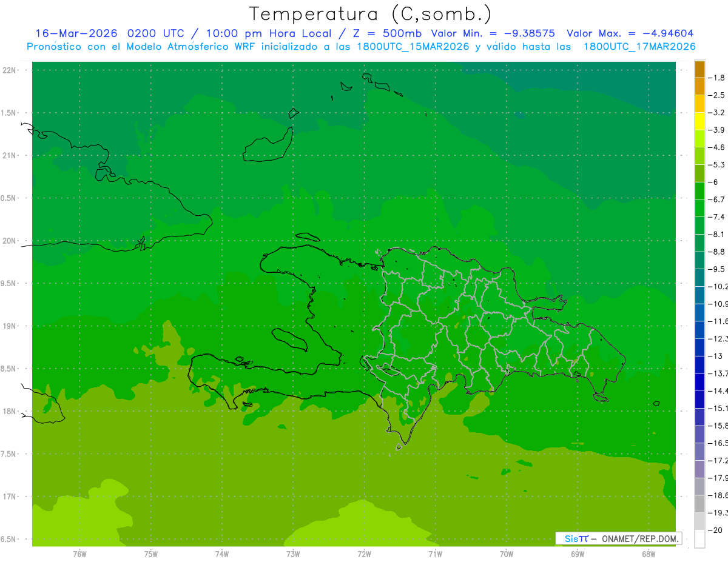Click the '-3.2' color bar value
728x562 pixels.
716,112
